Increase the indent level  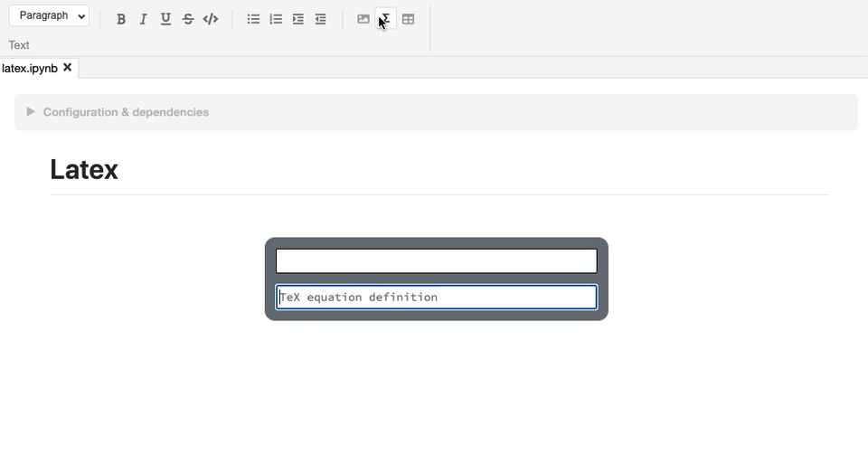click(x=297, y=19)
